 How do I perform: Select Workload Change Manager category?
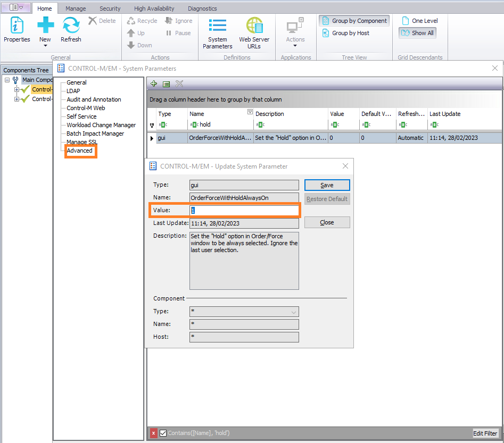coord(101,125)
